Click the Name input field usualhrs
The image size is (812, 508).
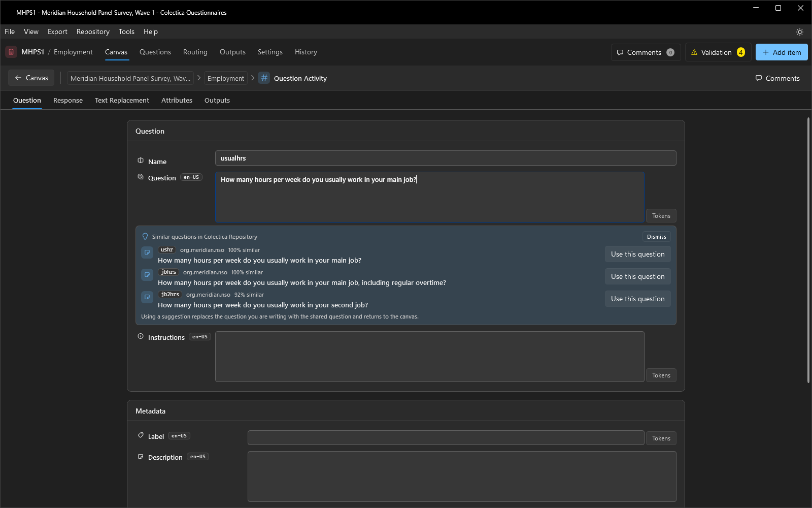pyautogui.click(x=446, y=158)
